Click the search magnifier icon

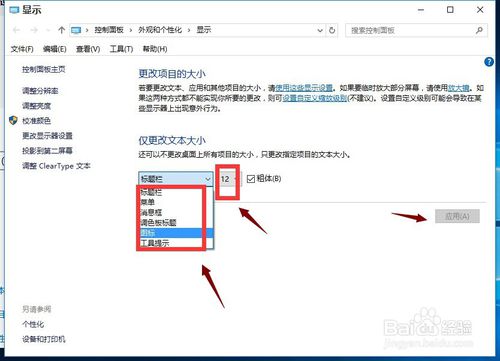pos(479,30)
